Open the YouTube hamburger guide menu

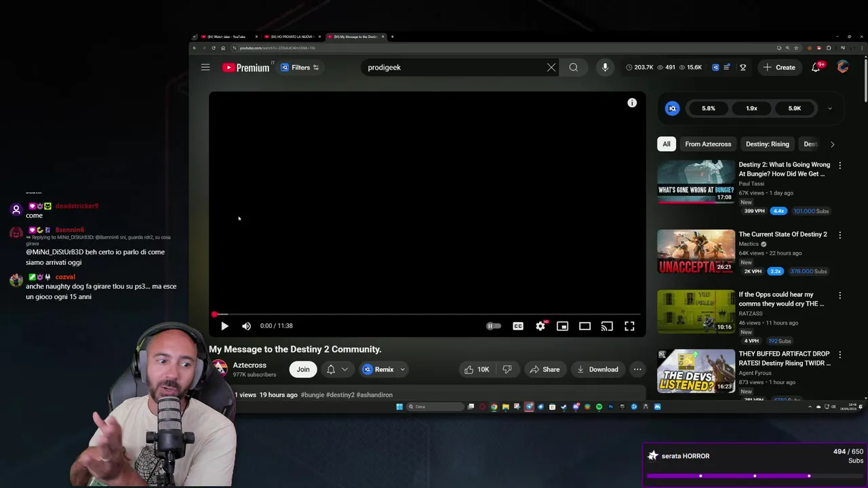[x=205, y=67]
